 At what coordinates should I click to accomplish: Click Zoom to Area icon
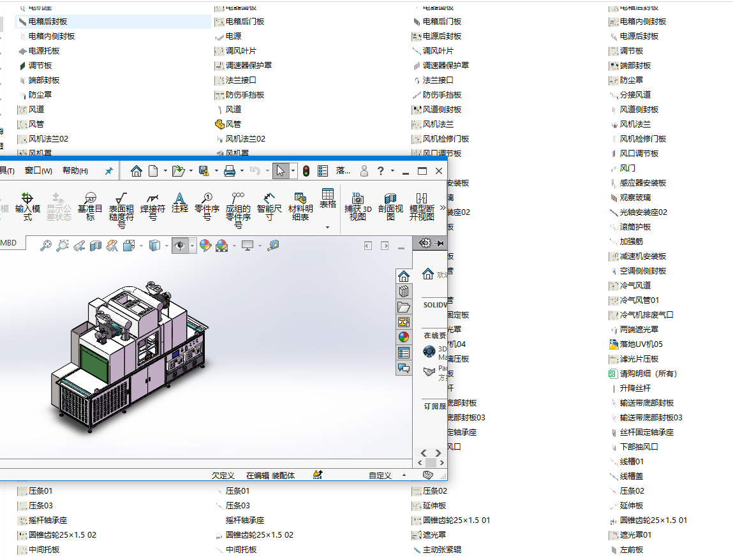62,246
